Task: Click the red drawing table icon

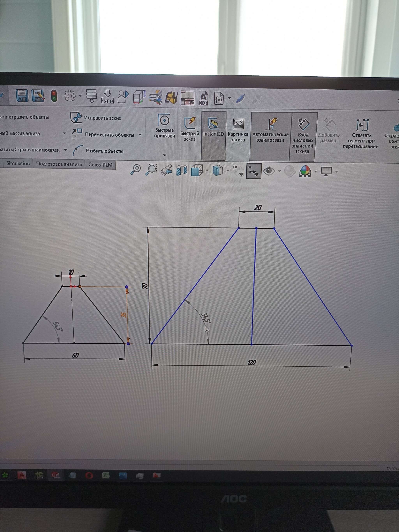Action: pyautogui.click(x=188, y=98)
